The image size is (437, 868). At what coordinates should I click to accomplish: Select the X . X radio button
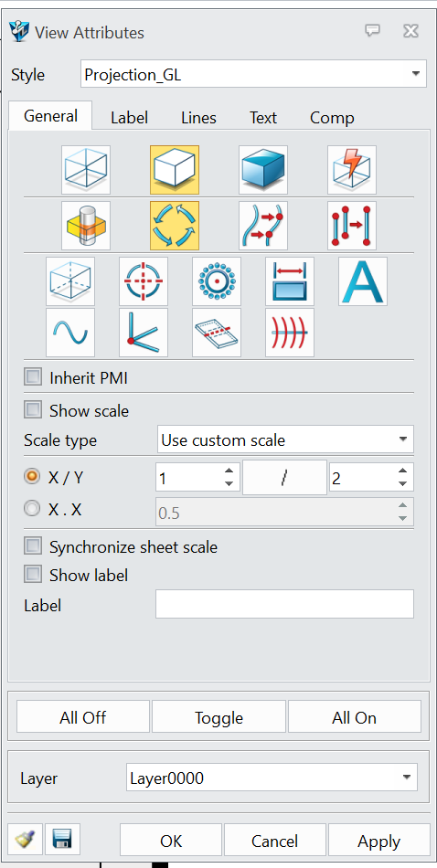tap(32, 509)
